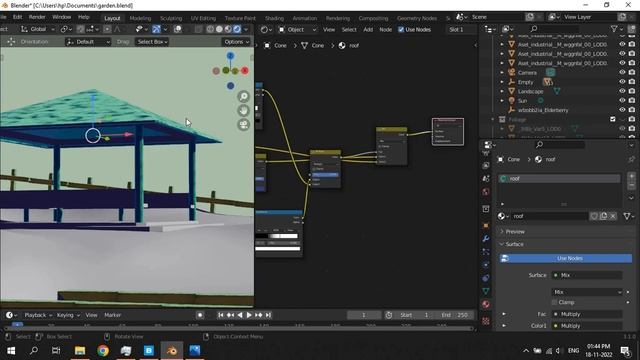The image size is (640, 360).
Task: Click the pin icon in properties header
Action: click(x=631, y=159)
